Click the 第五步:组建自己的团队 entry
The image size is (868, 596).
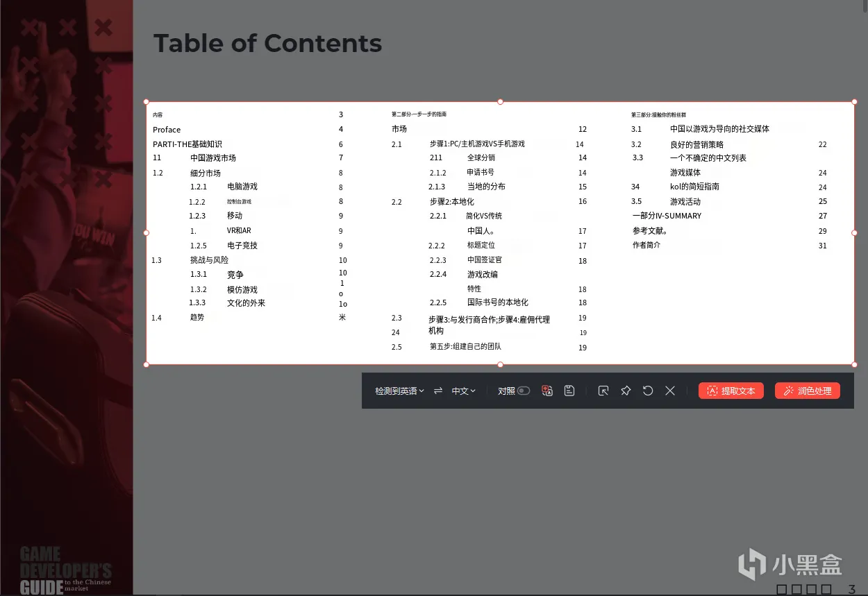coord(465,347)
